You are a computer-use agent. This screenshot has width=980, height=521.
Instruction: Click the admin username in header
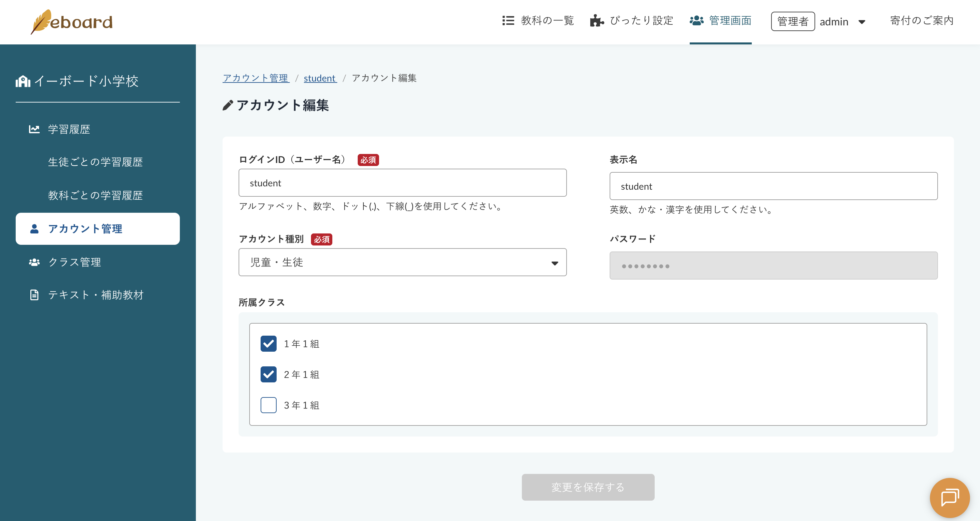click(x=834, y=22)
